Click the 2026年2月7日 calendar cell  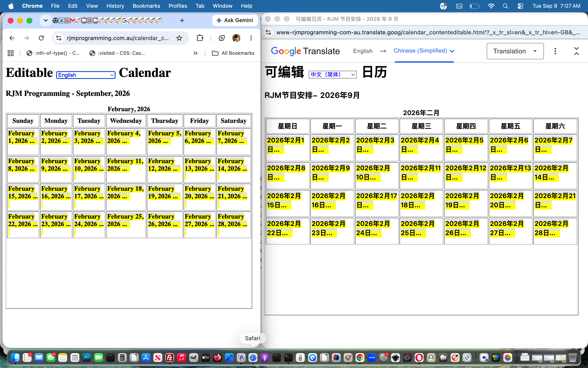[x=555, y=147]
